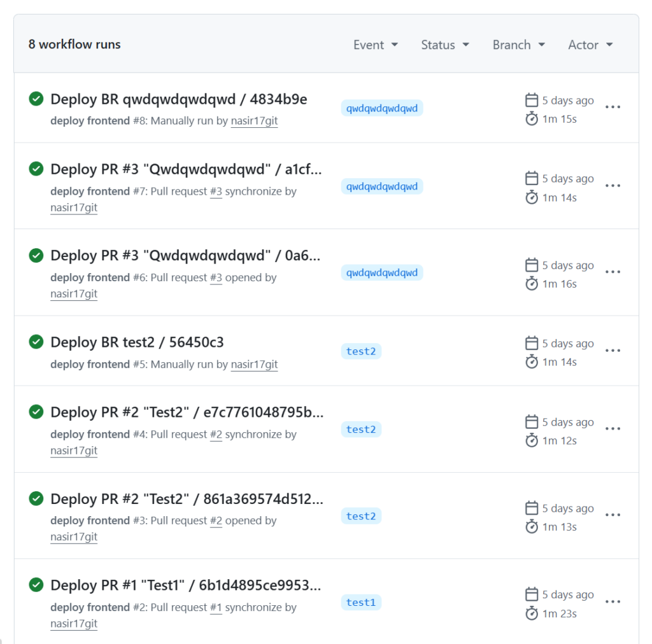This screenshot has width=652, height=644.
Task: Open kebab menu for run 4834b9e
Action: point(613,107)
